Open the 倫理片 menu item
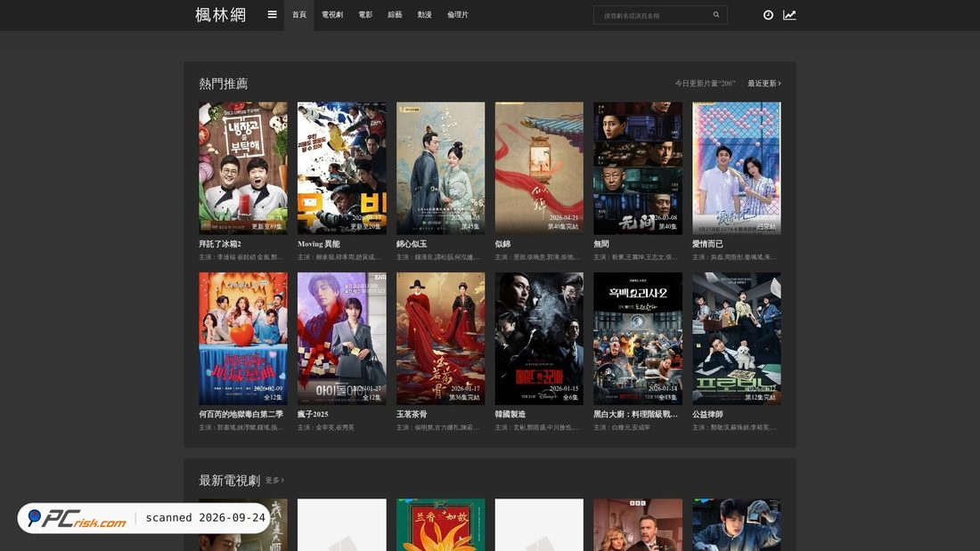Image resolution: width=980 pixels, height=551 pixels. tap(458, 15)
